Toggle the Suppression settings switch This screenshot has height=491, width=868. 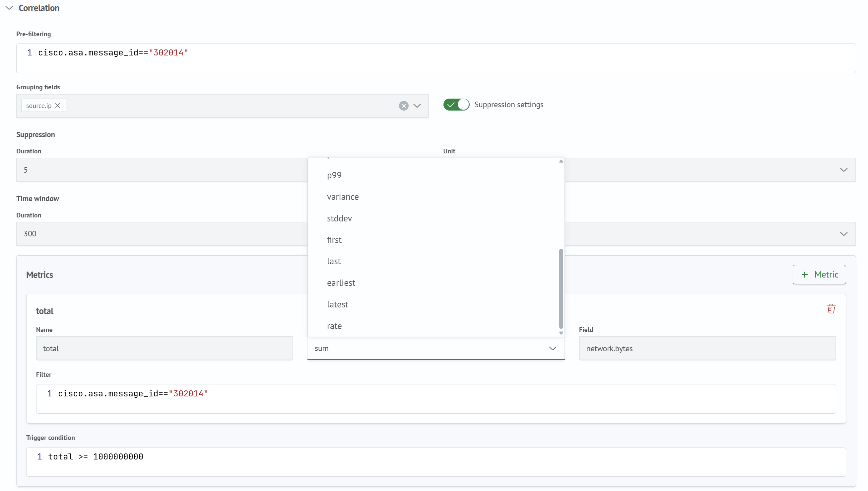[456, 105]
